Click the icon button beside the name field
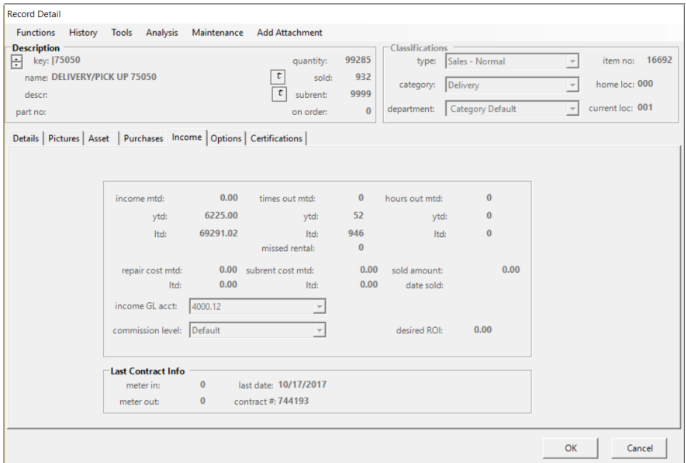686x463 pixels. (x=279, y=77)
